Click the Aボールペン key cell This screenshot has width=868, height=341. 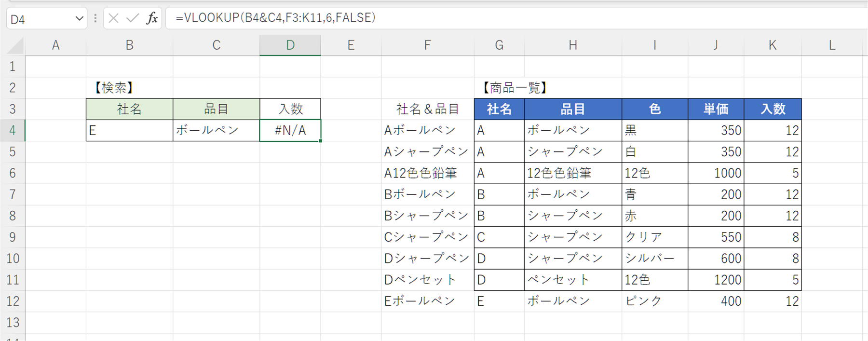point(428,130)
